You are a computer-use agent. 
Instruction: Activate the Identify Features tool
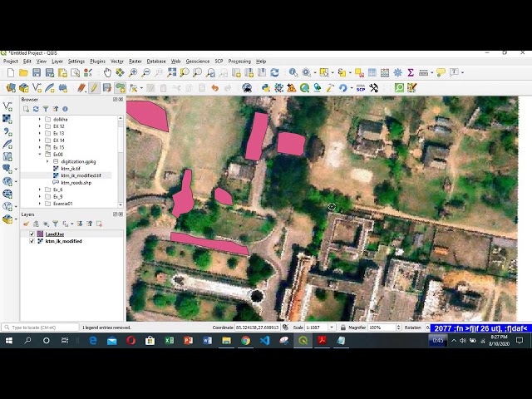pos(293,72)
